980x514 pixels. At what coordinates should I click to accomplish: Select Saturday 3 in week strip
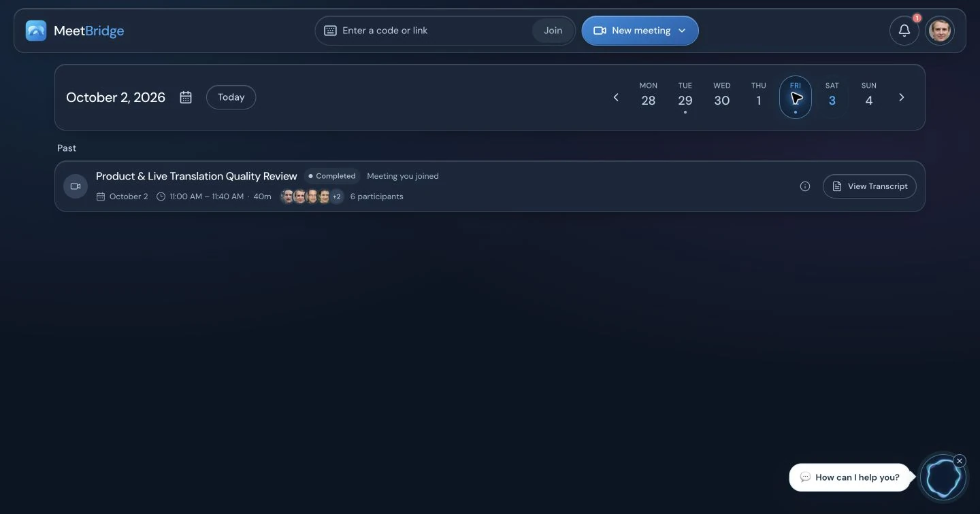point(832,96)
